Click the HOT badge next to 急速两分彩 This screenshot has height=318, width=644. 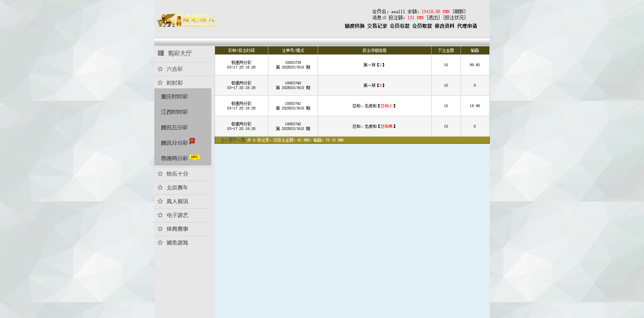pos(195,157)
